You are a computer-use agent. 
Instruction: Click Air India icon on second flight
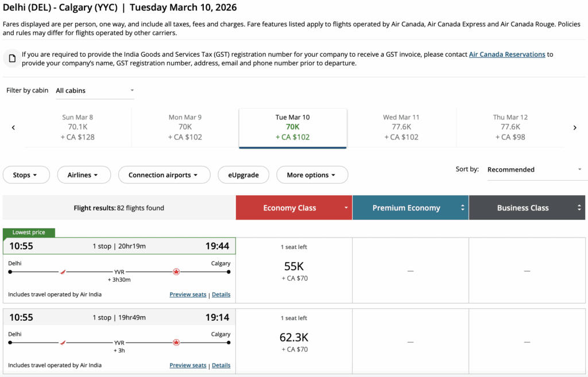(x=63, y=343)
